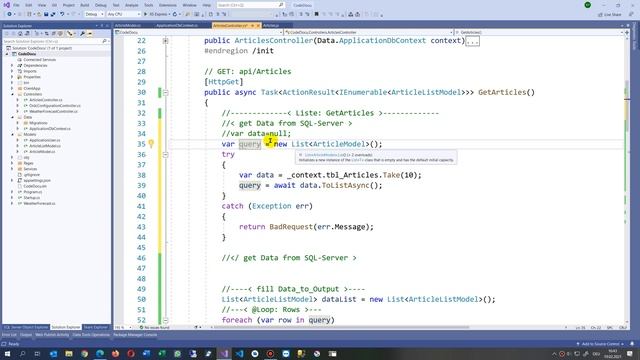
Task: Collapse the Models folder in Solution Explorer
Action: (x=12, y=134)
